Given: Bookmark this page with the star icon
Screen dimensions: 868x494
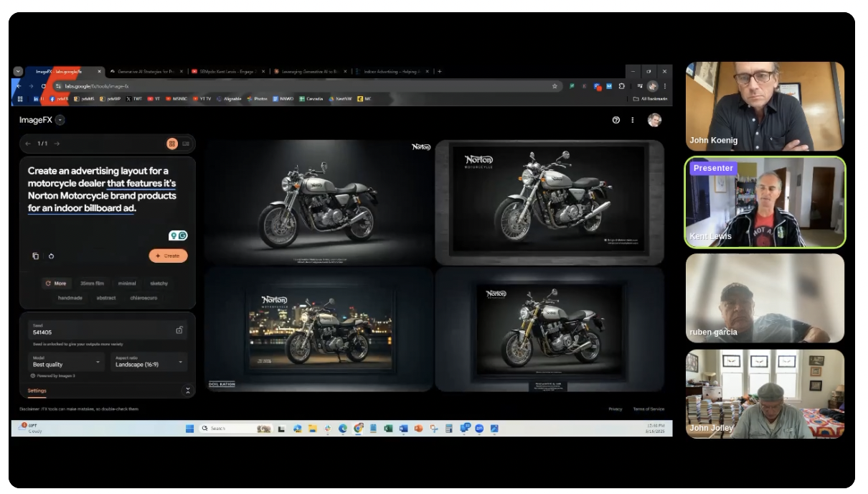Looking at the screenshot, I should (555, 86).
